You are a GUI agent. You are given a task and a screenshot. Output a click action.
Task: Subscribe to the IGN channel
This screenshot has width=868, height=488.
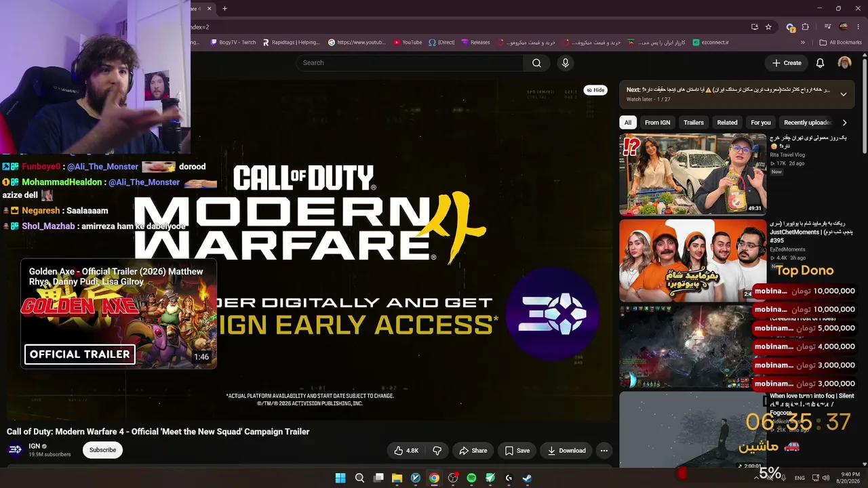click(x=103, y=450)
